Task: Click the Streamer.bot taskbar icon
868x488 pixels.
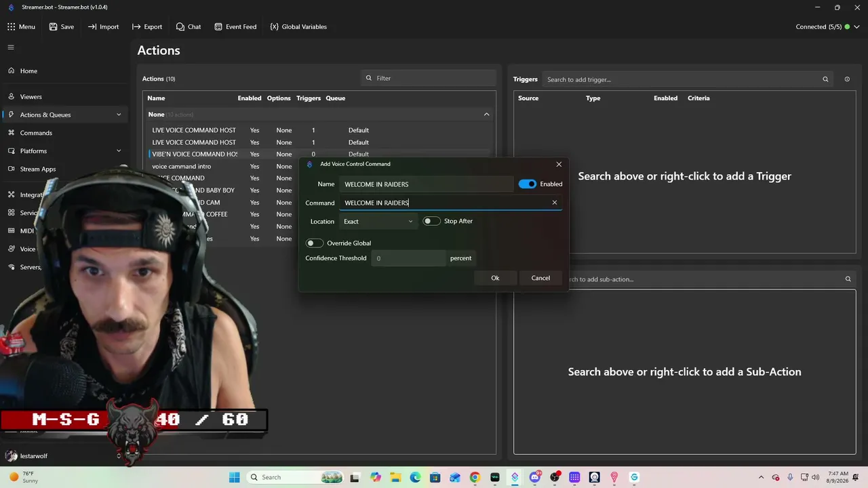Action: pos(515,477)
